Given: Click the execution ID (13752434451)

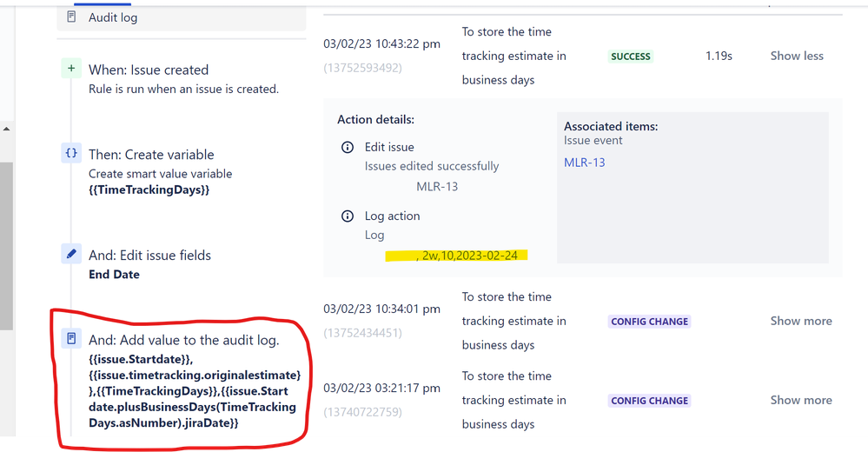Looking at the screenshot, I should click(362, 332).
